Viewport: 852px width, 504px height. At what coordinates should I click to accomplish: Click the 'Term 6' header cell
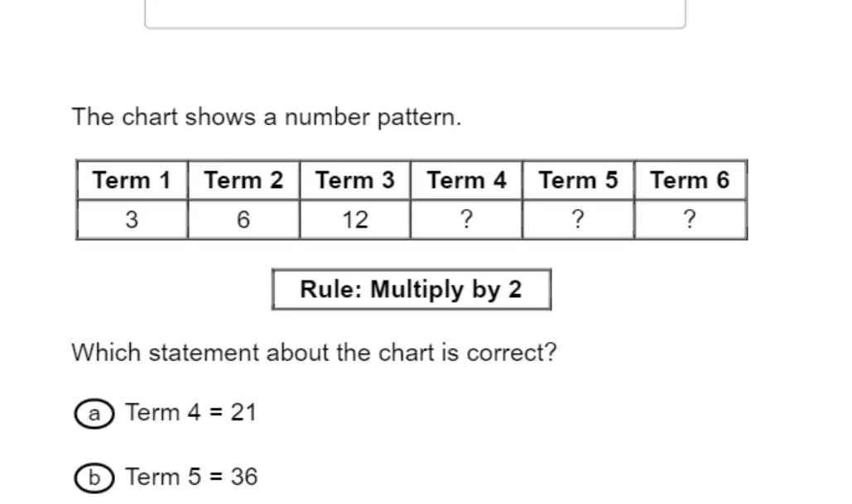pos(690,180)
